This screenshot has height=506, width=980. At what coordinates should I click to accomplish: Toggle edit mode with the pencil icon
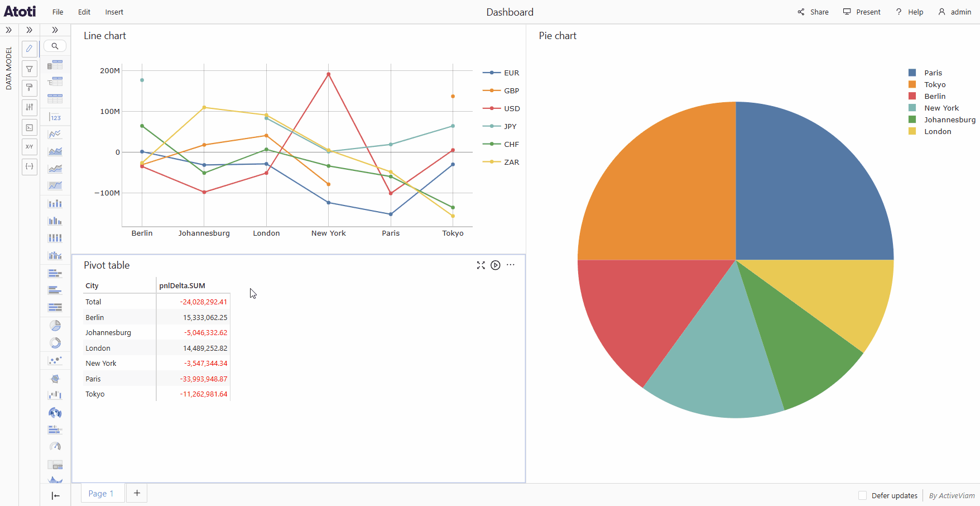29,49
